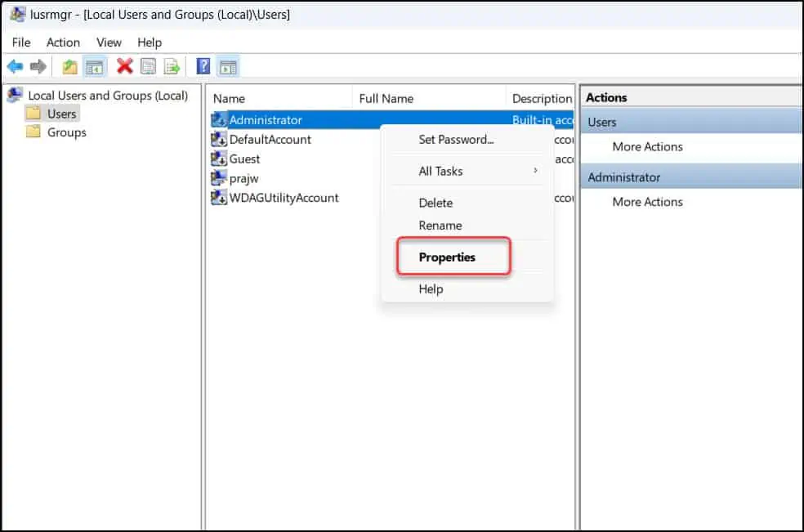Click the Properties sheet toolbar icon
804x532 pixels.
(148, 66)
